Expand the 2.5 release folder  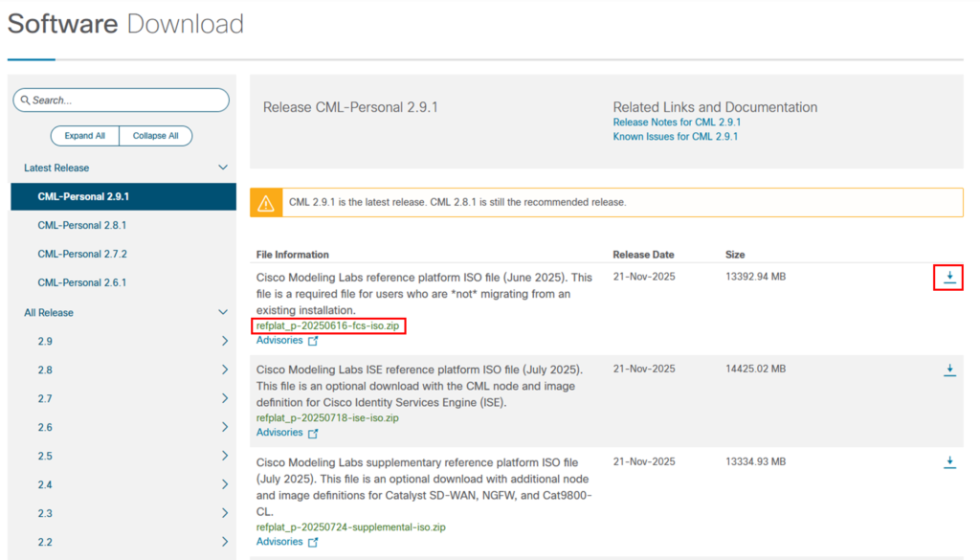(224, 457)
